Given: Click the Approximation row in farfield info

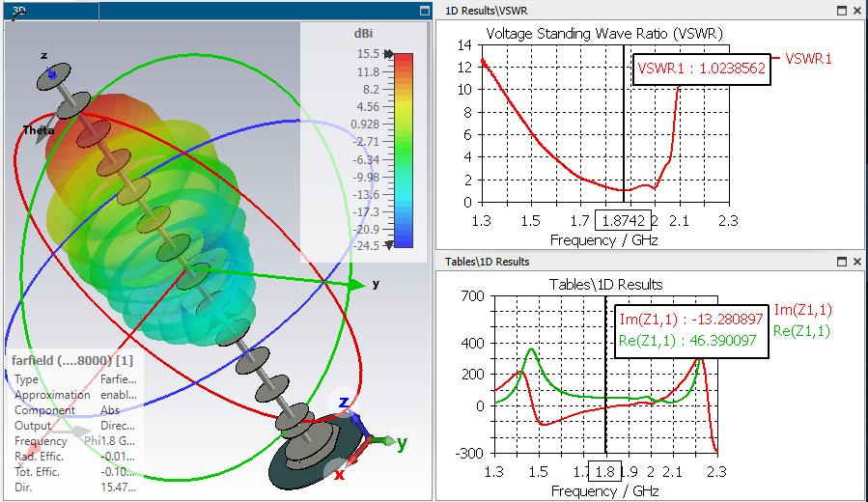Looking at the screenshot, I should 74,395.
